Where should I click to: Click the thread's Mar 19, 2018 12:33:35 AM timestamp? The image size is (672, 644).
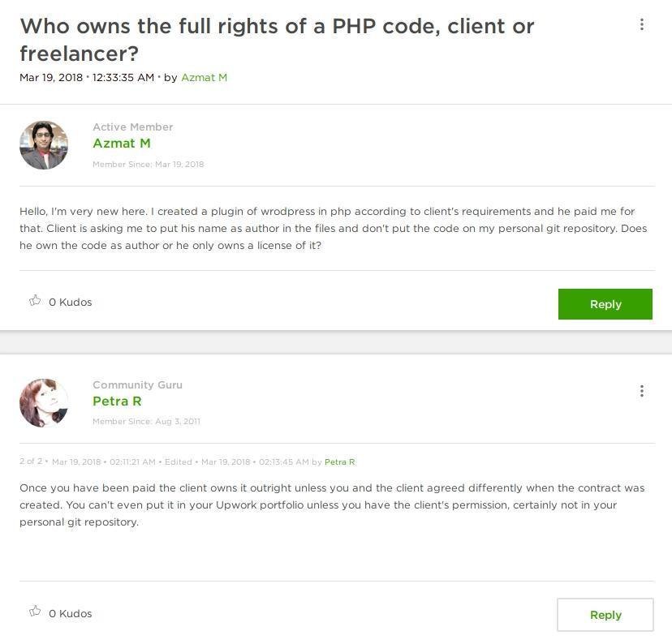click(87, 77)
